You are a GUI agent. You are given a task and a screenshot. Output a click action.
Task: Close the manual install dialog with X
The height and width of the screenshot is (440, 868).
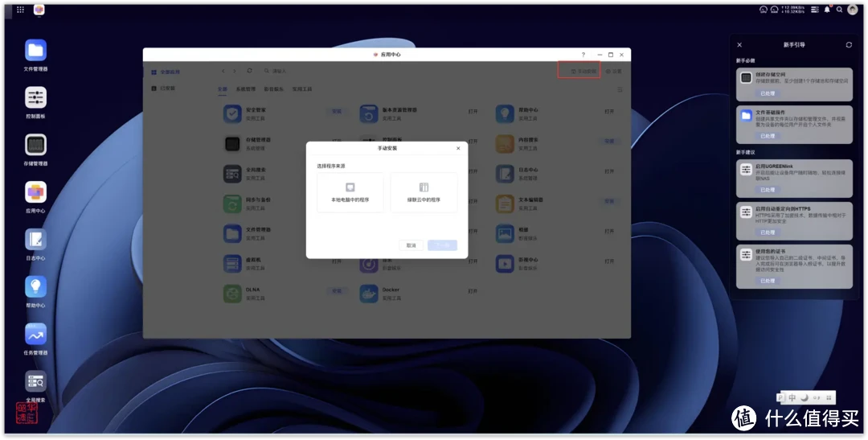pyautogui.click(x=458, y=148)
